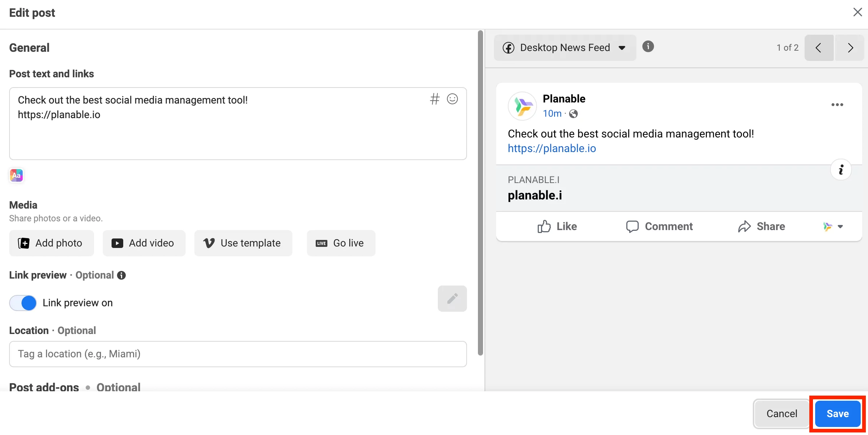
Task: Open the colorful Aa text background picker
Action: 16,175
